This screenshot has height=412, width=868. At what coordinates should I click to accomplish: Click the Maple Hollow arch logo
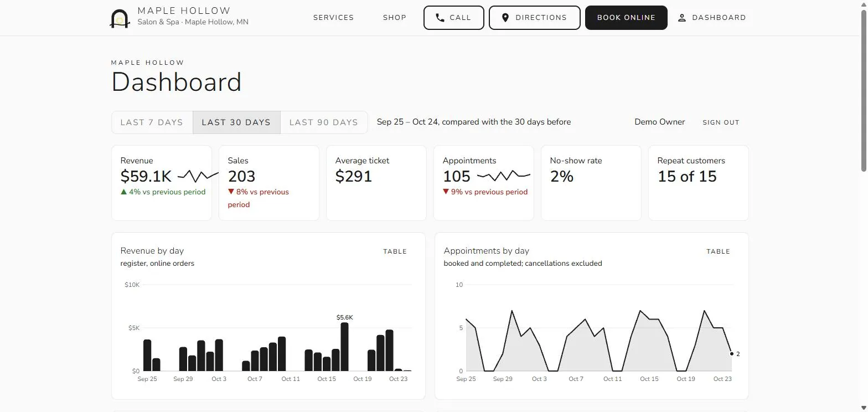(120, 18)
